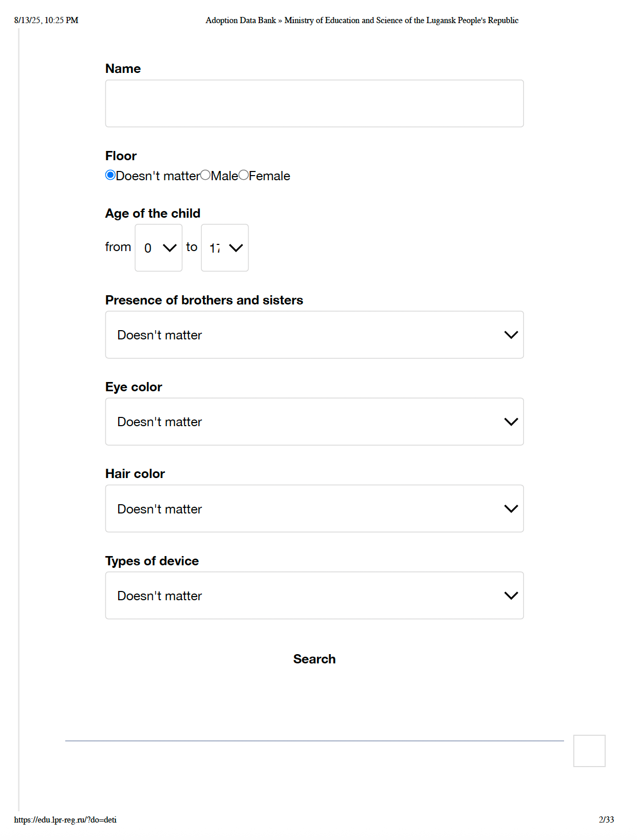Click the chevron beside age value 17
The width and height of the screenshot is (637, 840).
tap(236, 248)
